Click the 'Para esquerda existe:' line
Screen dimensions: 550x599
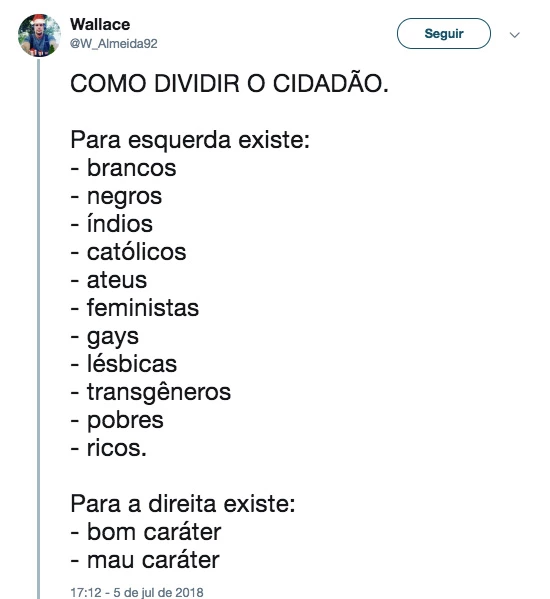pyautogui.click(x=190, y=140)
